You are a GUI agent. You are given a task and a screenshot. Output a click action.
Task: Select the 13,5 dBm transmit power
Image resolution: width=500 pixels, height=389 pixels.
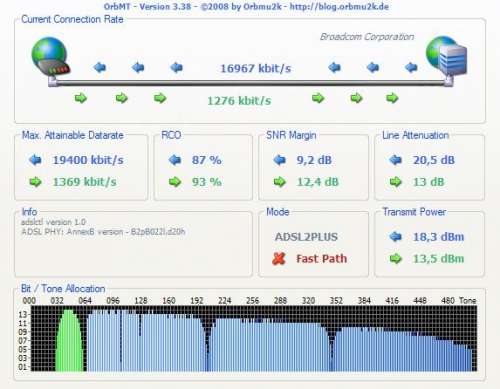click(x=438, y=259)
